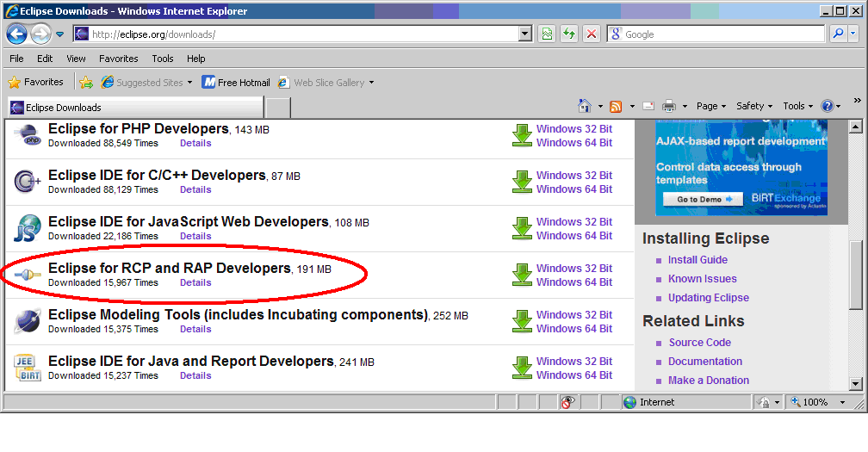Click the green download arrow for JavaScript Web Developers

(522, 228)
